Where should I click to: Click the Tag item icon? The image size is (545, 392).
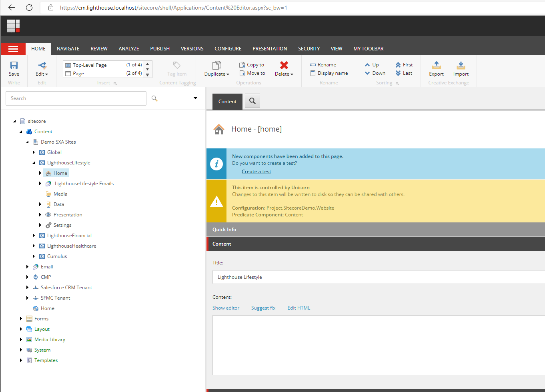177,65
